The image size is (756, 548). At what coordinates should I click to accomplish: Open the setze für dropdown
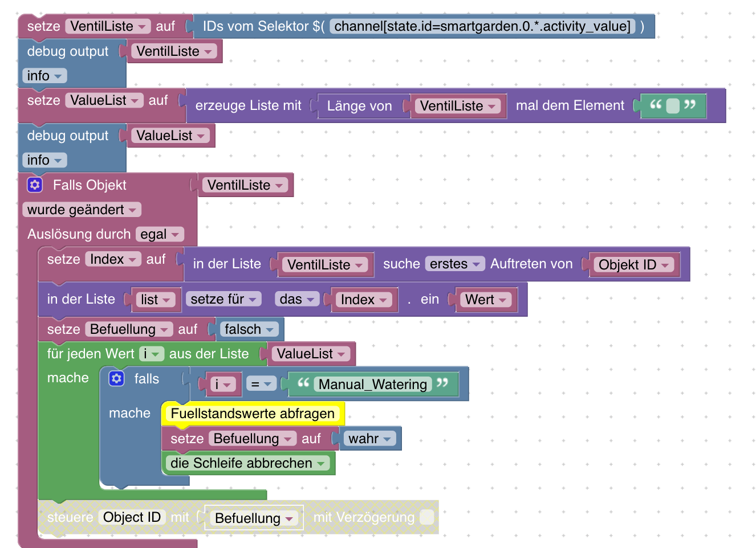click(x=223, y=299)
